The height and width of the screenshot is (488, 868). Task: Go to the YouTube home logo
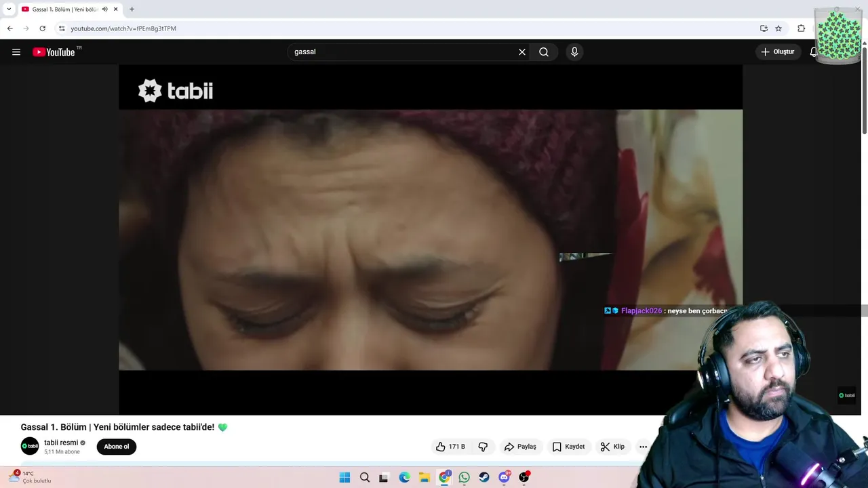(54, 52)
